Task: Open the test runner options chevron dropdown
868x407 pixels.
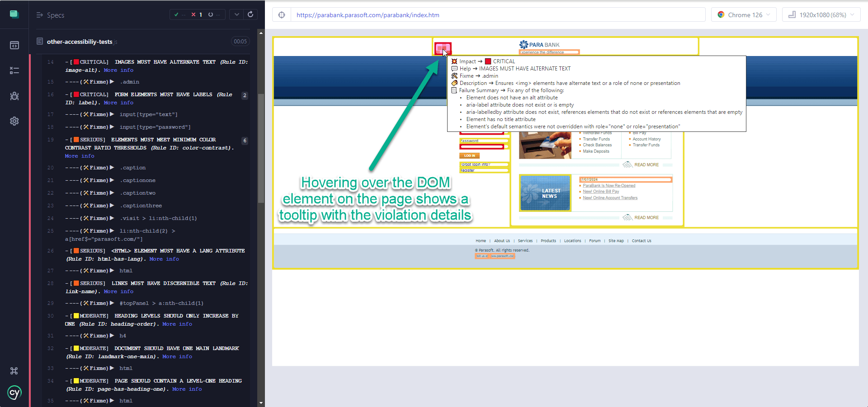Action: click(236, 14)
